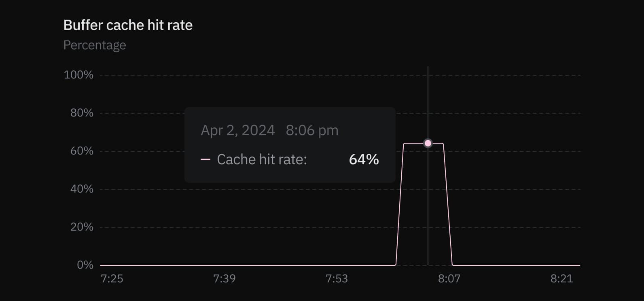Screen dimensions: 644x301
Task: Select the 60% y-axis label
Action: [x=82, y=151]
